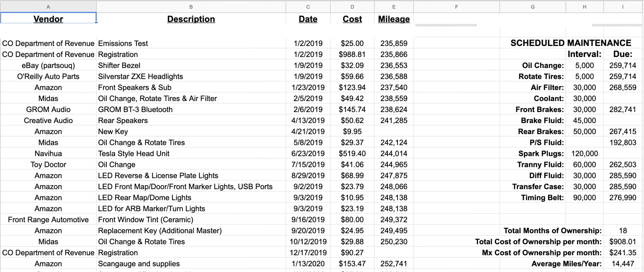Select the Shifter Bezel description cell
This screenshot has width=644, height=272.
point(119,65)
